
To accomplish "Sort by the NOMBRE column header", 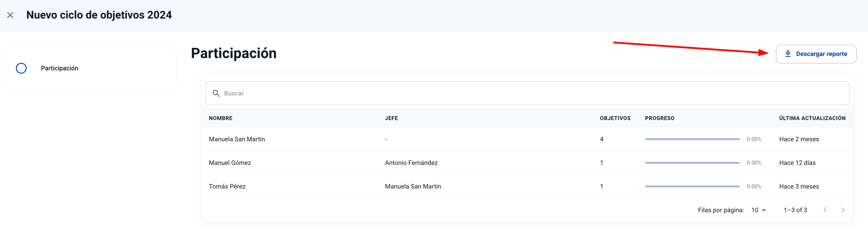I will point(220,118).
